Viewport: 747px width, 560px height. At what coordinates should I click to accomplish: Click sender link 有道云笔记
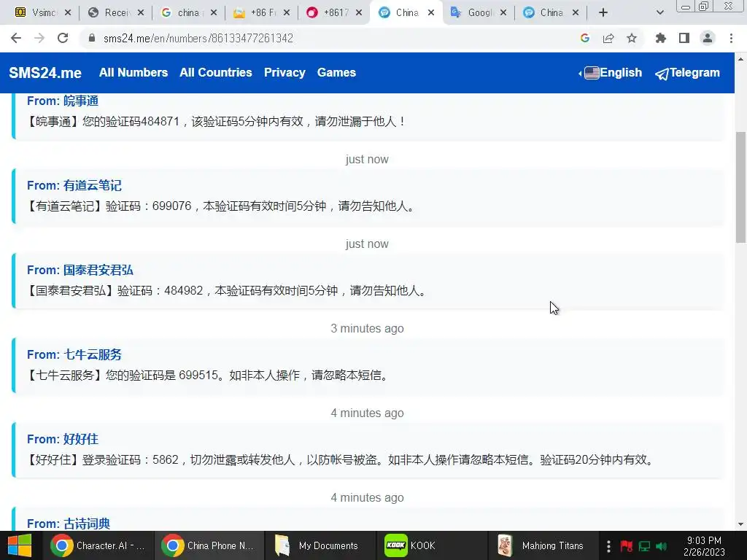point(93,185)
